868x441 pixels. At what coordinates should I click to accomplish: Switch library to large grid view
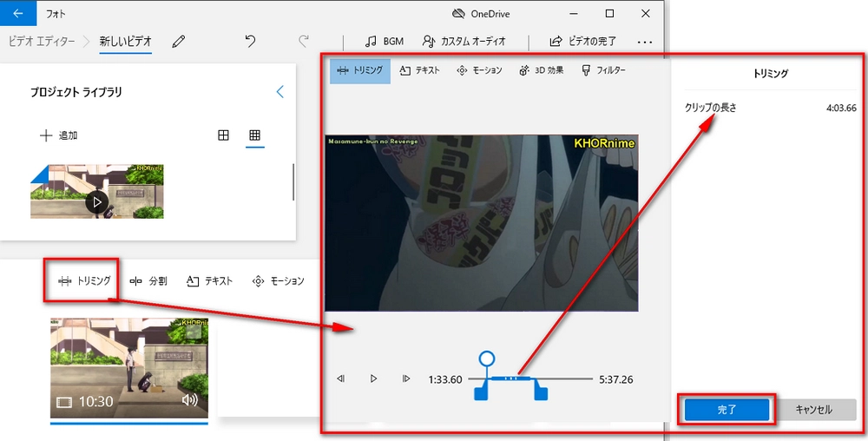(223, 135)
